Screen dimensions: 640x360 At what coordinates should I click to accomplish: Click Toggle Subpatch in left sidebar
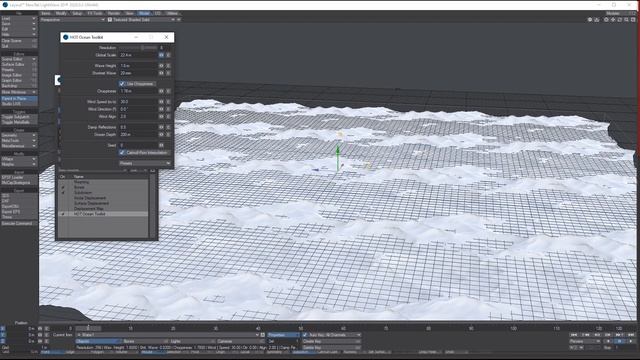pyautogui.click(x=19, y=117)
